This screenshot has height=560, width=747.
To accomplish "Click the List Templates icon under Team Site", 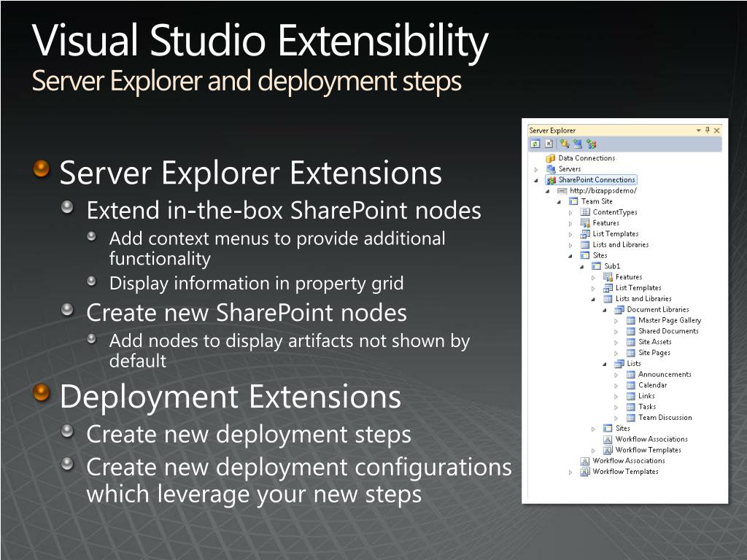I will click(585, 234).
